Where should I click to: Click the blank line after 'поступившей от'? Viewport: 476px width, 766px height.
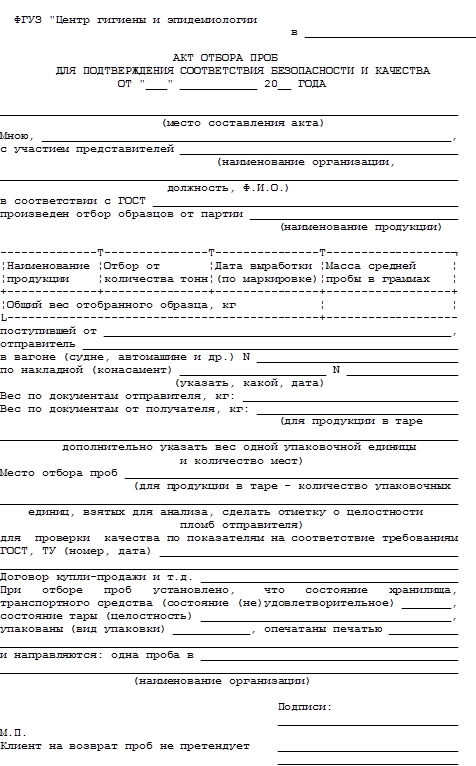(278, 332)
